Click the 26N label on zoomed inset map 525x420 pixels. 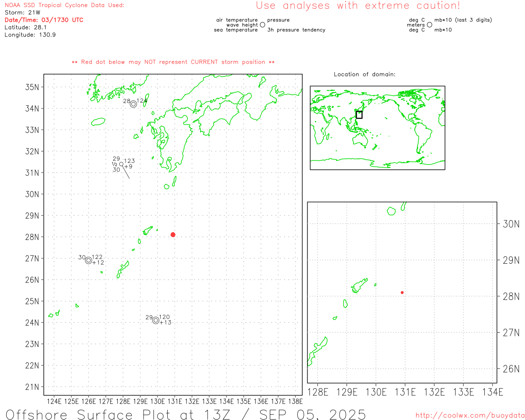tap(511, 369)
